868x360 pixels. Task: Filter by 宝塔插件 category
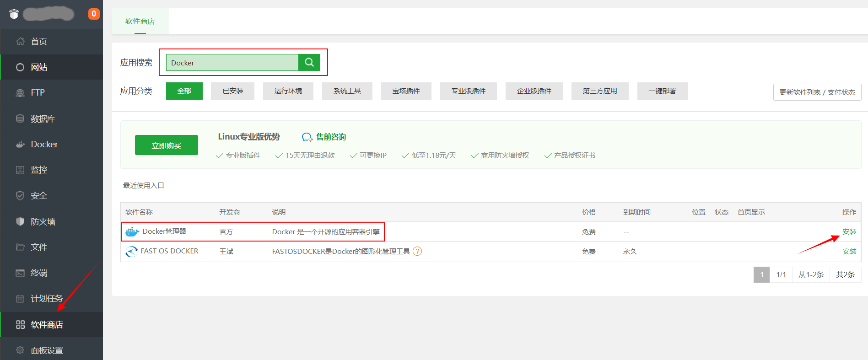point(406,91)
